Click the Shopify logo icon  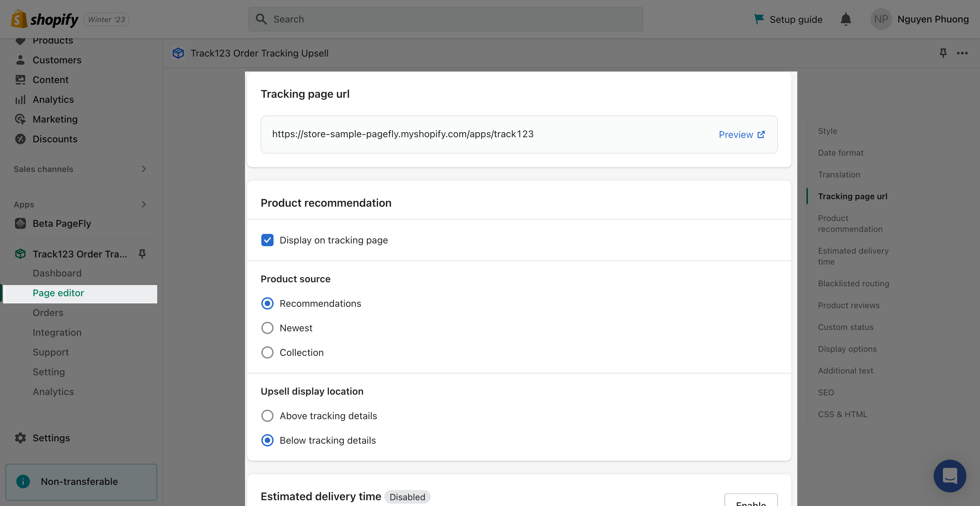[19, 19]
